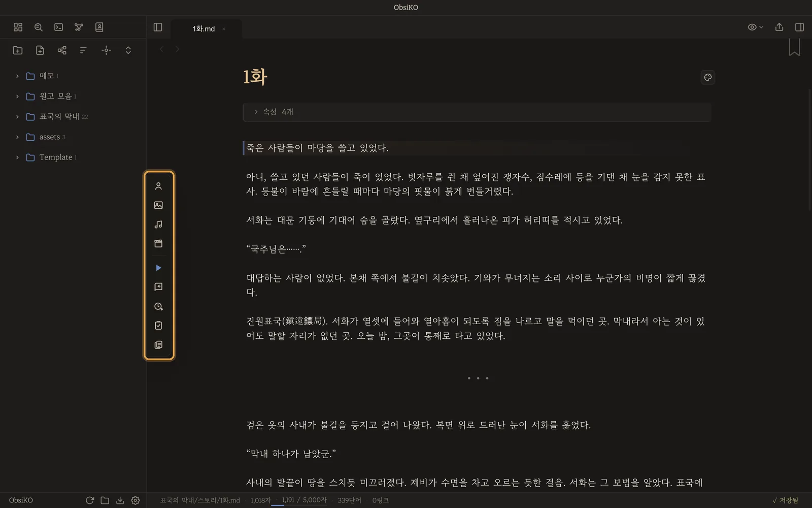Screen dimensions: 812x508
Task: Change sort order with the sort icon
Action: tap(84, 50)
